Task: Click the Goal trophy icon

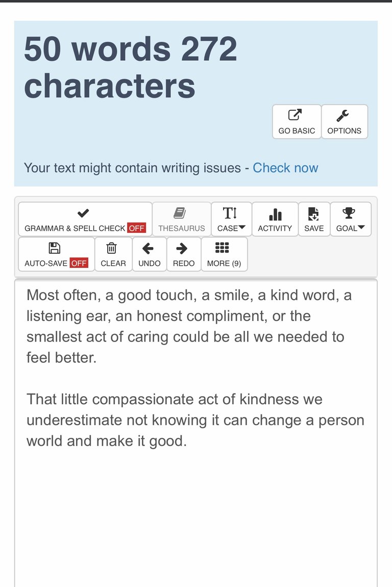Action: click(349, 213)
